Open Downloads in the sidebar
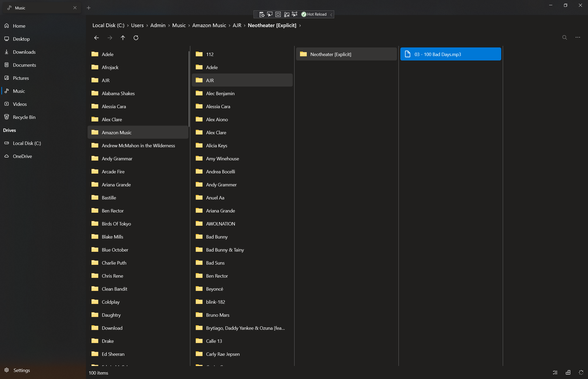Image resolution: width=588 pixels, height=379 pixels. pyautogui.click(x=43, y=52)
